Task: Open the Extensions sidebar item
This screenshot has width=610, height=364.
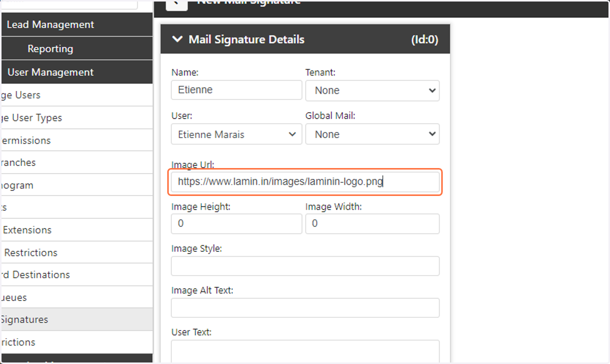Action: [x=76, y=230]
